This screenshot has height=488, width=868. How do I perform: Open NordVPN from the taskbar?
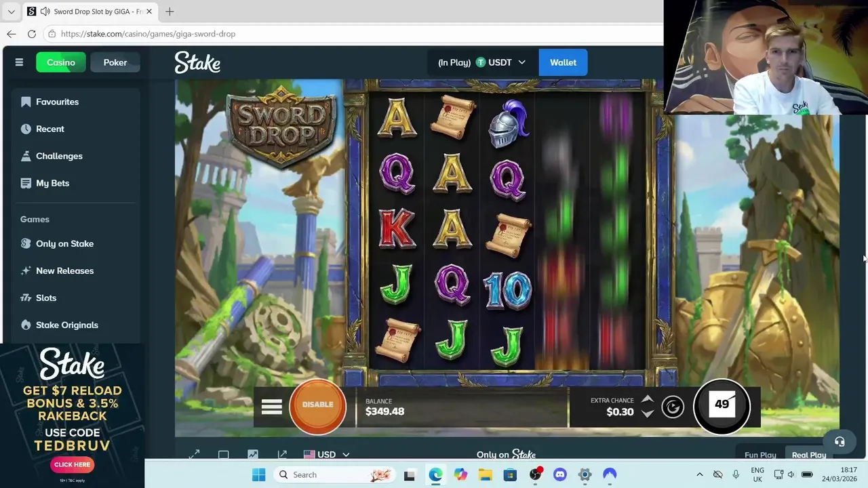pos(610,474)
